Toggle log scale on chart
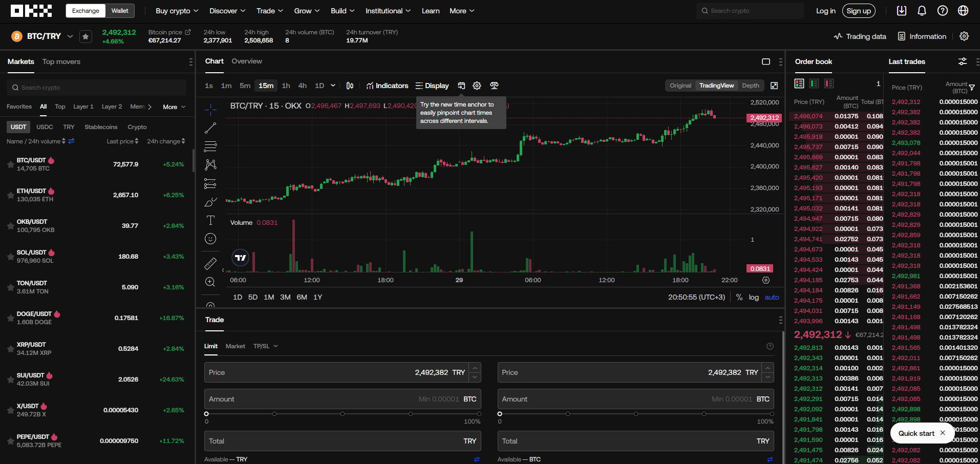This screenshot has width=980, height=464. point(754,297)
